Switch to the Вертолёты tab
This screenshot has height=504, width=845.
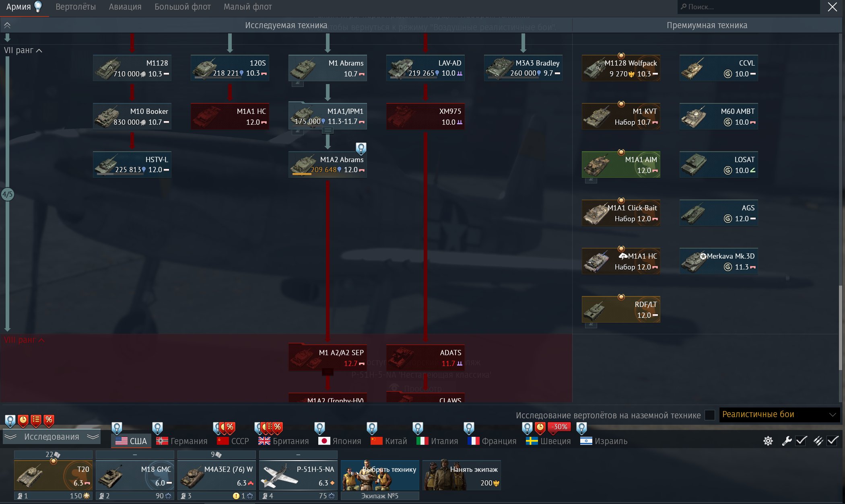coord(76,7)
